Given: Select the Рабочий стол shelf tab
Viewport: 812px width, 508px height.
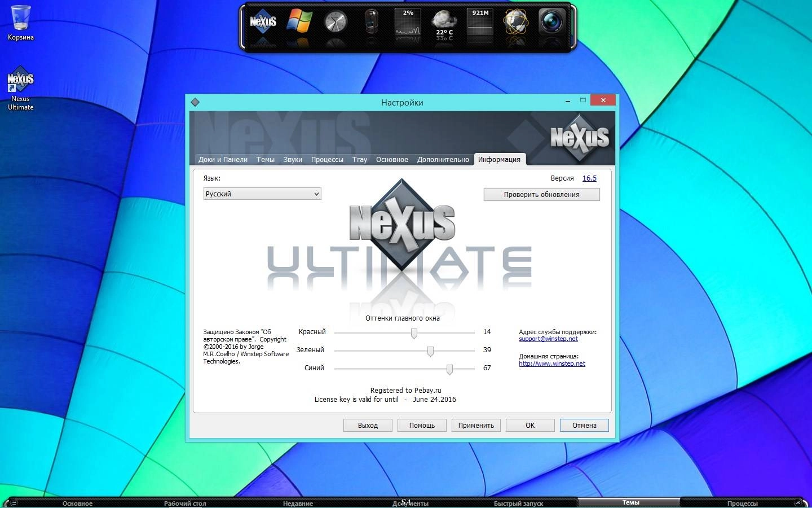Looking at the screenshot, I should [x=185, y=503].
